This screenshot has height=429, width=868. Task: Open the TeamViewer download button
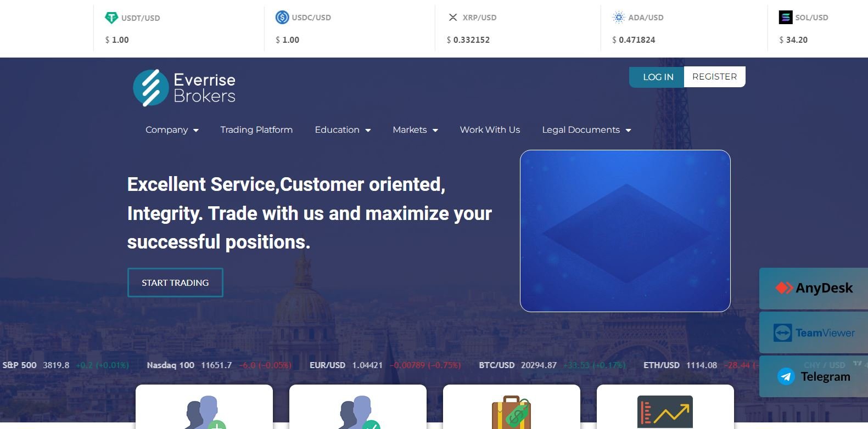coord(814,332)
